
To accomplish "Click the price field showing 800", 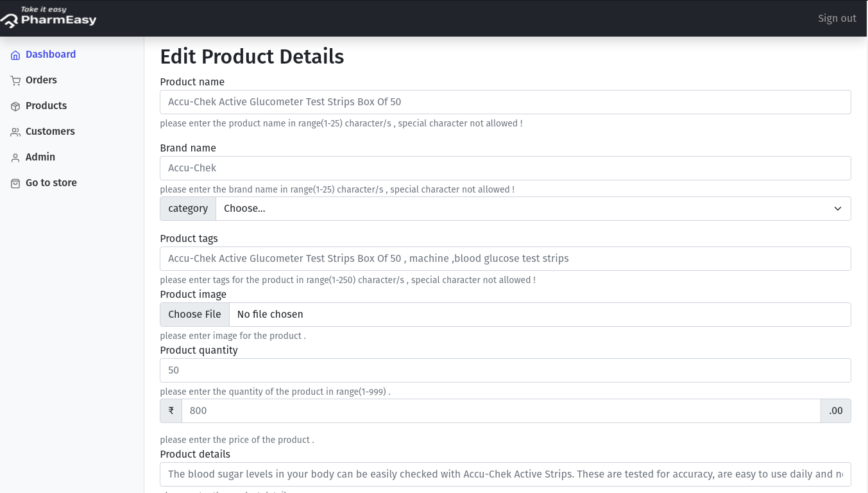I will [x=500, y=411].
